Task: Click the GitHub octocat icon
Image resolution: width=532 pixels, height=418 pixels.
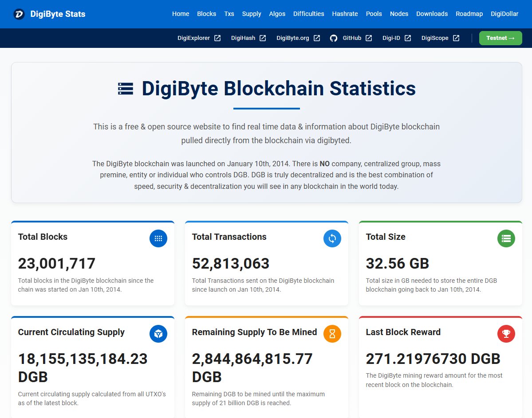Action: 334,38
